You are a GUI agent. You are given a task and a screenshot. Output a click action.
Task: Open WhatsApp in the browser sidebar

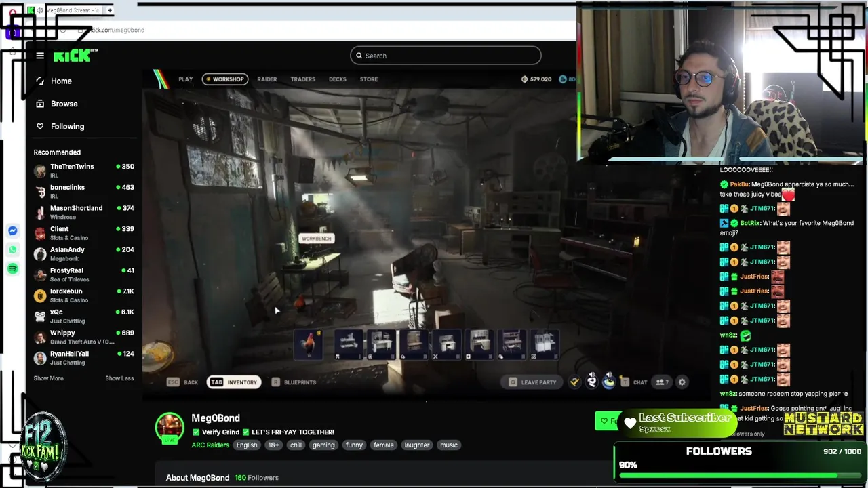(x=13, y=250)
